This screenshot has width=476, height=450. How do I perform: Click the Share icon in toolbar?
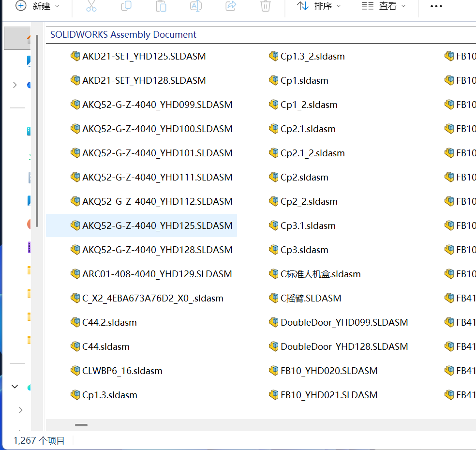[231, 6]
